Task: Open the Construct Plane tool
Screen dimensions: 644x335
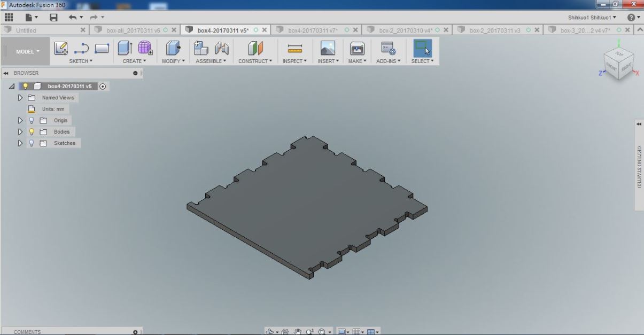Action: (254, 48)
